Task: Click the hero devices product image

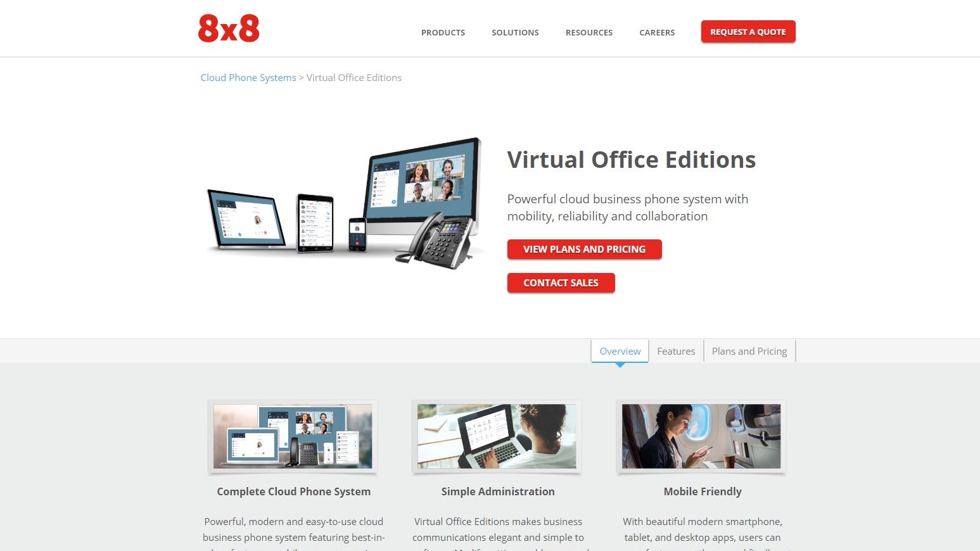Action: point(345,203)
